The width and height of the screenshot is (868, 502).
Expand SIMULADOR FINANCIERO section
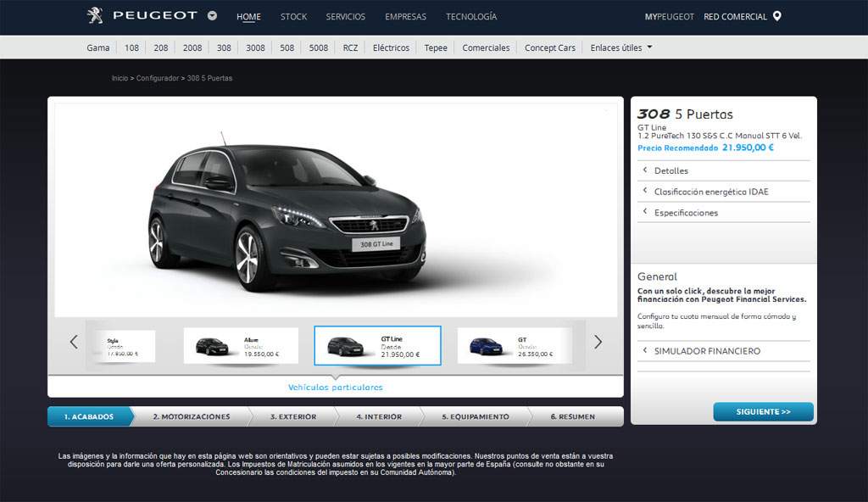[x=724, y=351]
